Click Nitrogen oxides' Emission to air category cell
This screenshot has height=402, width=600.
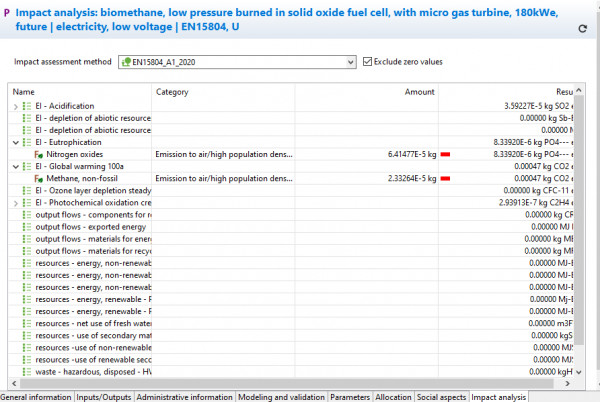pyautogui.click(x=224, y=155)
